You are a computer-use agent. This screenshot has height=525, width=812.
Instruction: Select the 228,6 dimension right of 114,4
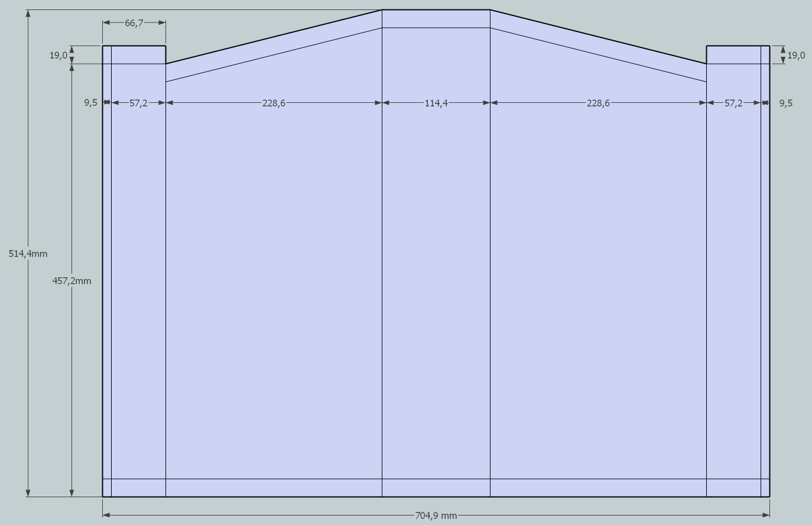click(598, 103)
